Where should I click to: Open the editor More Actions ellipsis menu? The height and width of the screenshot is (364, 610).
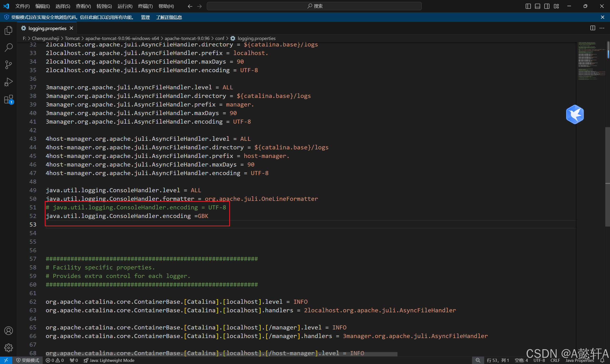point(602,28)
